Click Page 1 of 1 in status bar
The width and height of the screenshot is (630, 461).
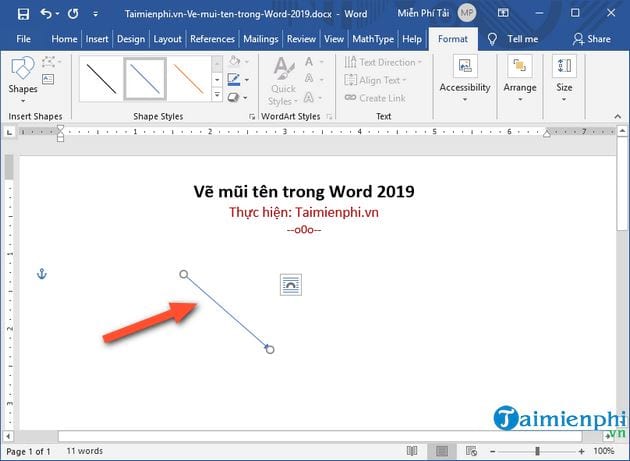click(x=29, y=452)
